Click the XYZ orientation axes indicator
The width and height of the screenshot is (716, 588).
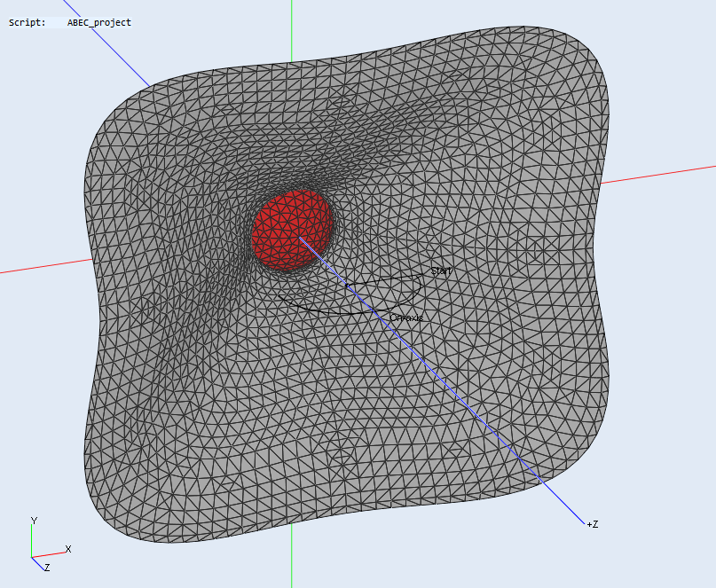50,545
